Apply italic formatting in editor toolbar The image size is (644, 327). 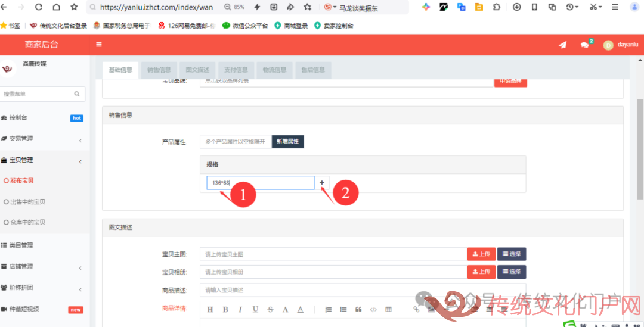[x=240, y=309]
